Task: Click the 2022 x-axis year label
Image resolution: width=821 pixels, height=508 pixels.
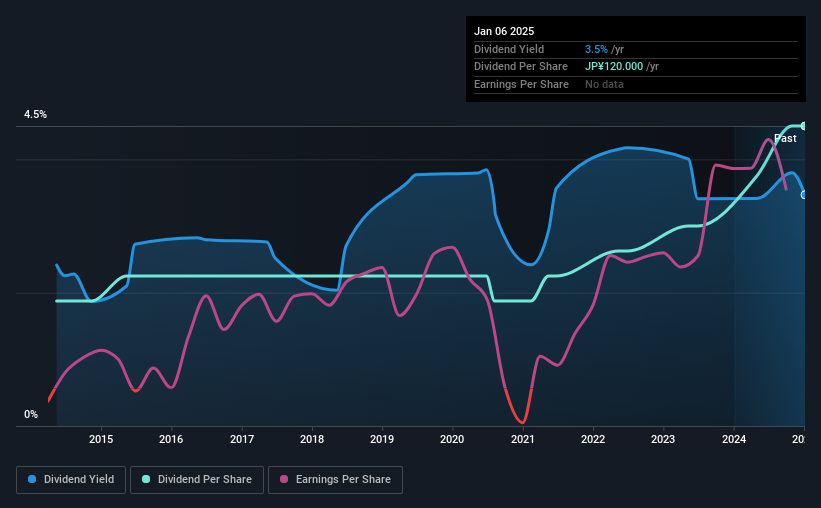Action: 593,439
